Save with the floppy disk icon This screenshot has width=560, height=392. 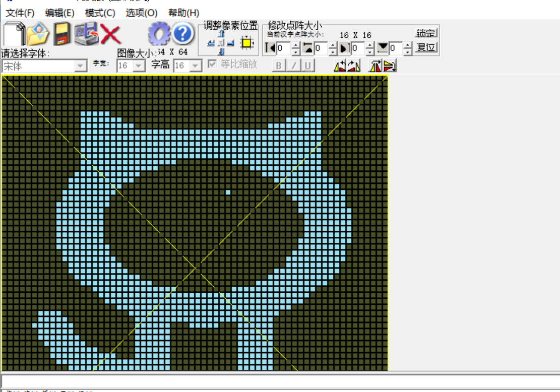[62, 34]
